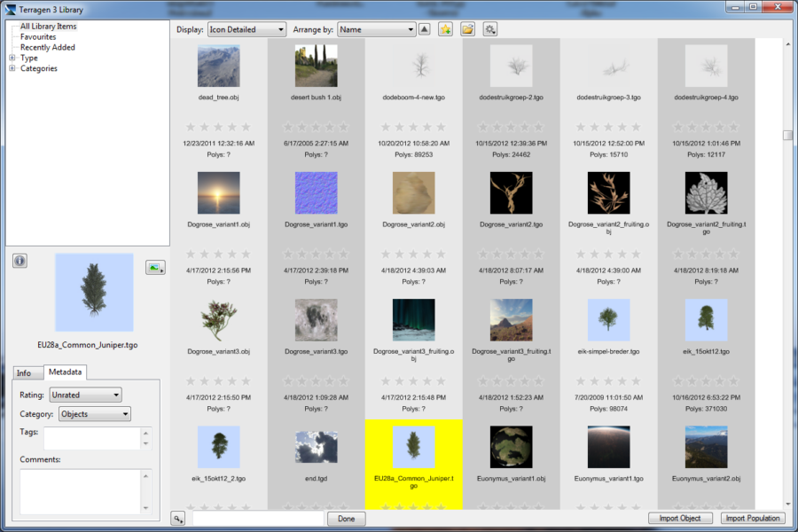Open the Rating dropdown set to Unrated
Image resolution: width=798 pixels, height=532 pixels.
85,394
